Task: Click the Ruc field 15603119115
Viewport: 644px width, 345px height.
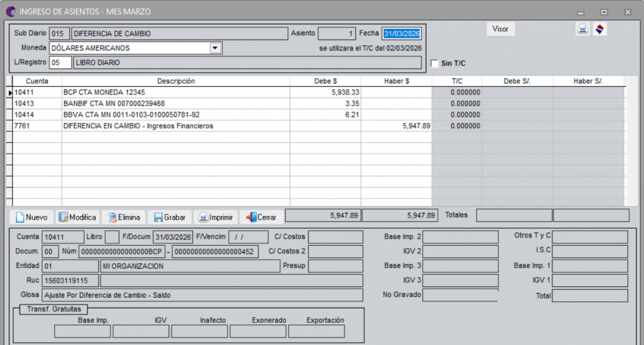Action: click(x=70, y=280)
